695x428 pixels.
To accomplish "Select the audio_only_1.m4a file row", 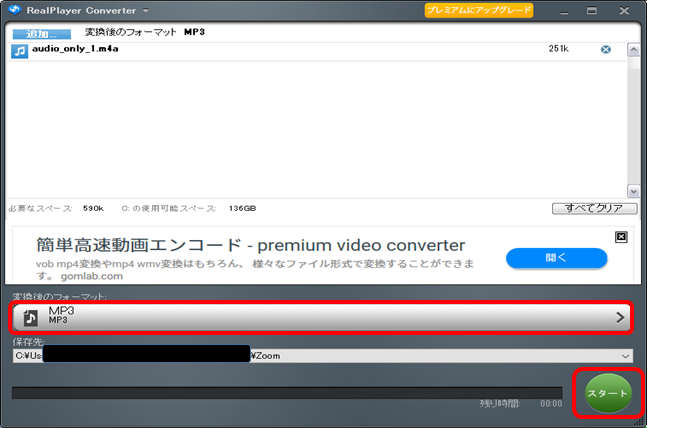I will (300, 49).
